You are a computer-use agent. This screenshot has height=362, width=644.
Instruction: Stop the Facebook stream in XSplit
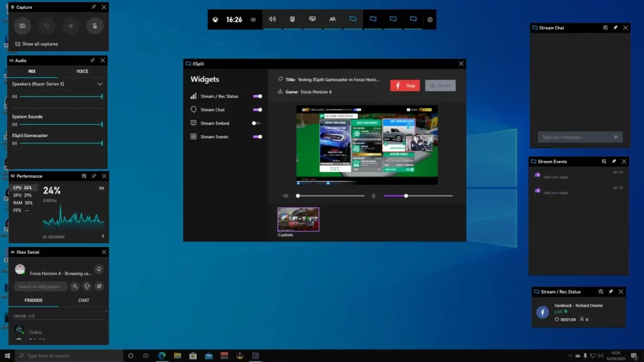[405, 85]
